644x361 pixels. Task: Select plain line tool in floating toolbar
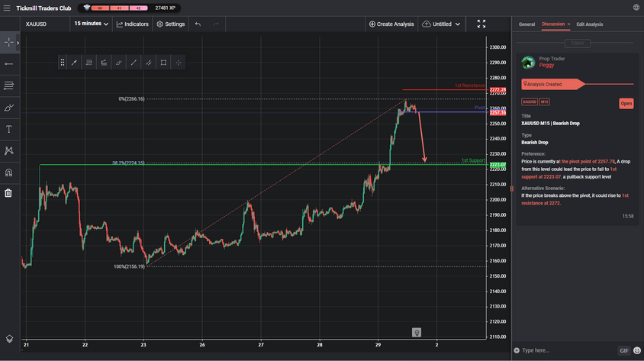click(134, 63)
